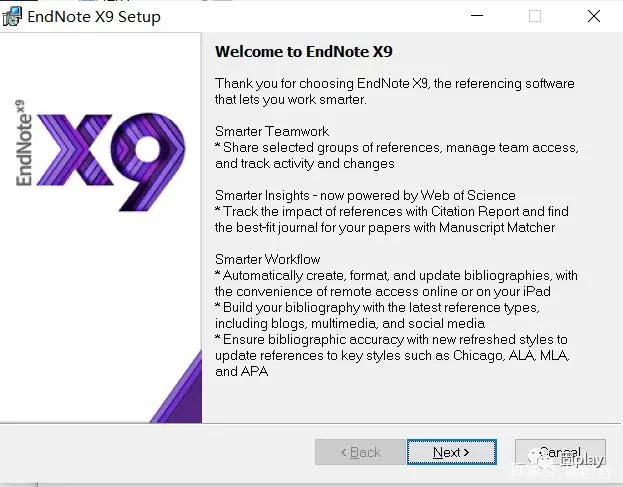The width and height of the screenshot is (623, 487).
Task: Click the "Smarter Teamwork" heading
Action: pos(272,131)
